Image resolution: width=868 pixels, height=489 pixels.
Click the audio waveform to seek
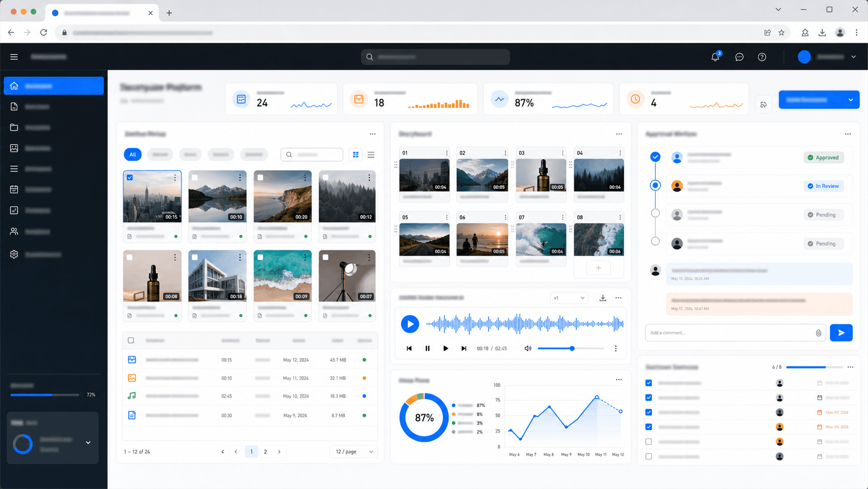click(524, 324)
